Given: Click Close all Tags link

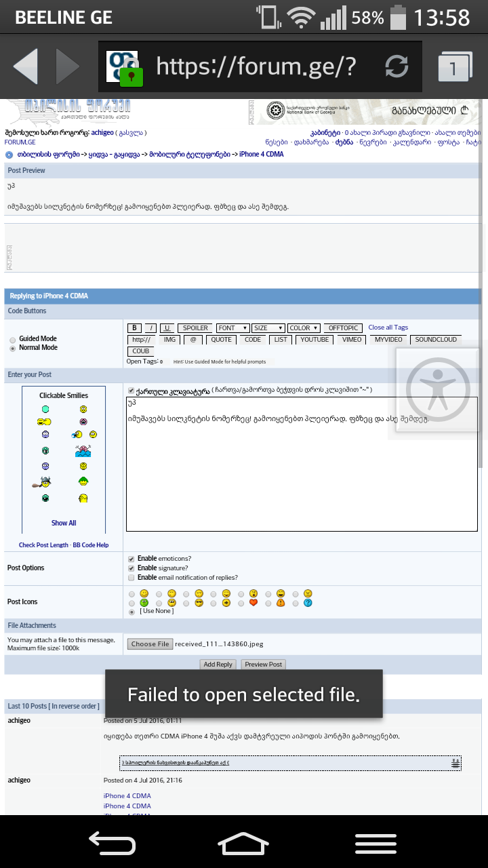Looking at the screenshot, I should click(x=388, y=328).
